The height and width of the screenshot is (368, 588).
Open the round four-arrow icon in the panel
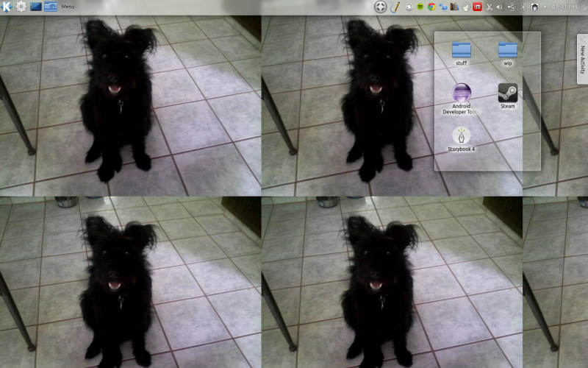click(380, 7)
